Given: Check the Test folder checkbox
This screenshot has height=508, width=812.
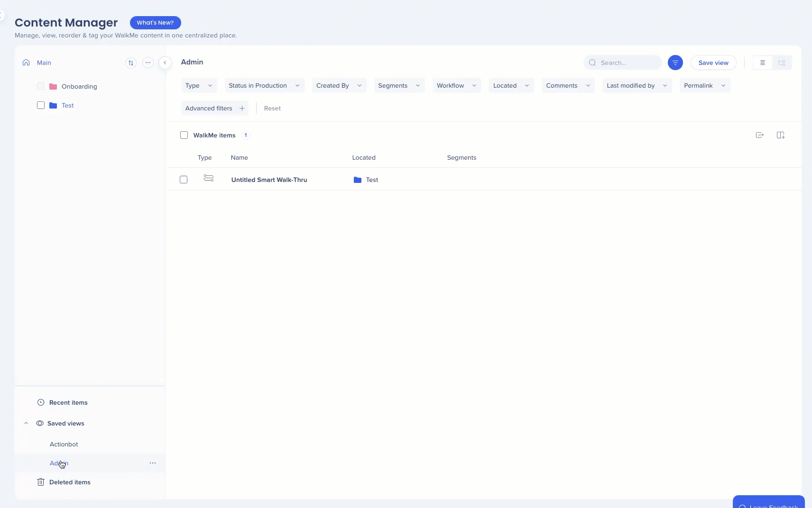Looking at the screenshot, I should click(41, 105).
